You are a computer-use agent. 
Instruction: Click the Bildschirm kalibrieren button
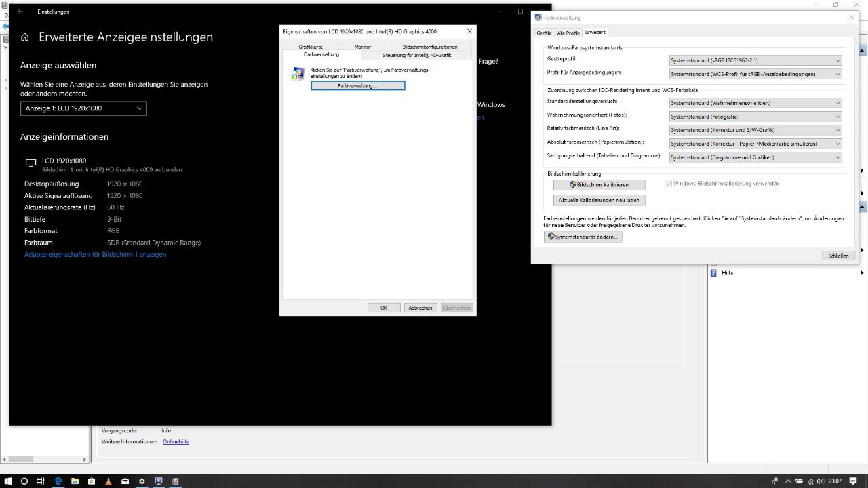click(x=599, y=184)
